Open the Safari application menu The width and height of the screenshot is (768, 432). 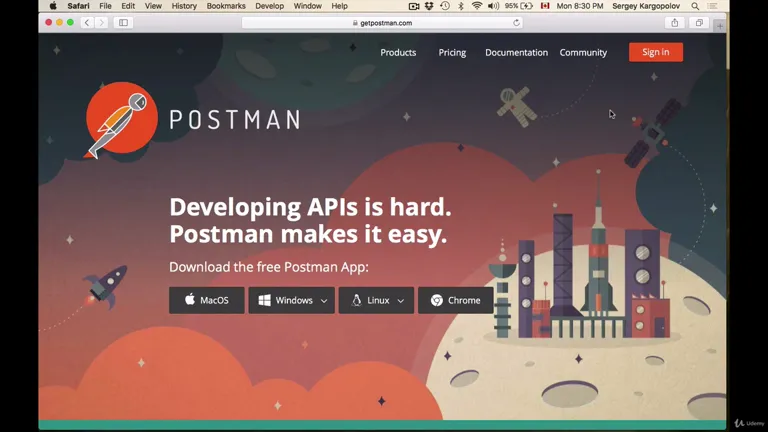[78, 6]
